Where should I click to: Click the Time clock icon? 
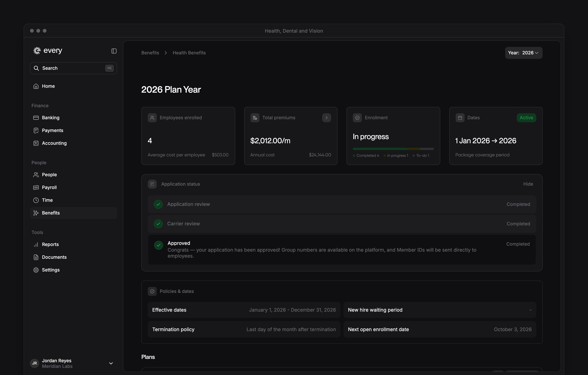[x=36, y=200]
